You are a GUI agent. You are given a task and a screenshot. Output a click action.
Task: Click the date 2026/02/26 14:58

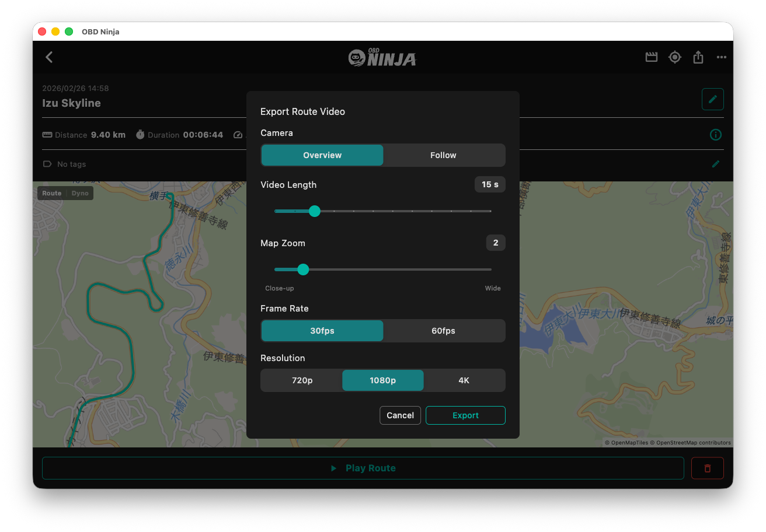[75, 89]
